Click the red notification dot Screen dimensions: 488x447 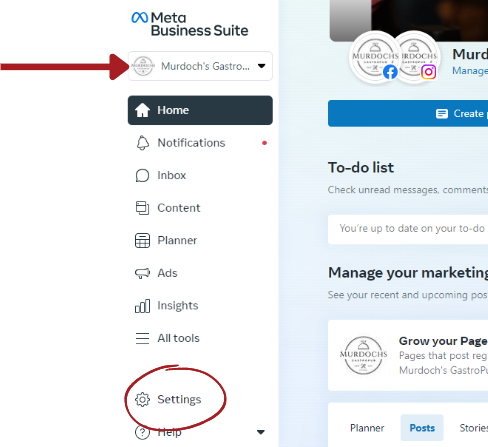pyautogui.click(x=264, y=143)
